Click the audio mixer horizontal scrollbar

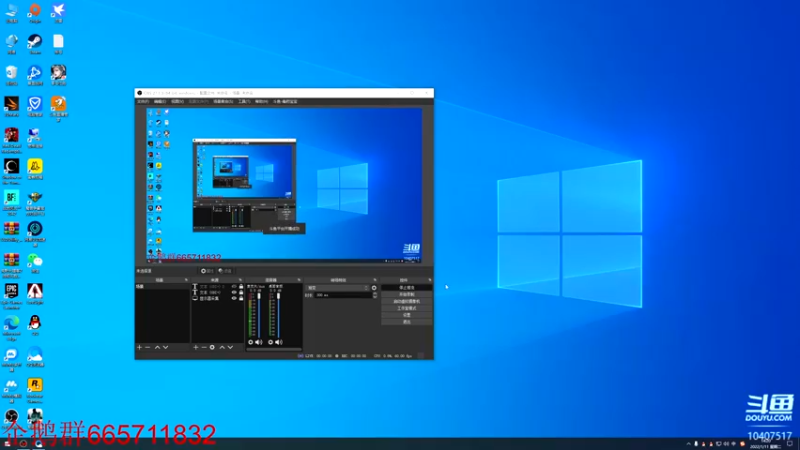[274, 349]
